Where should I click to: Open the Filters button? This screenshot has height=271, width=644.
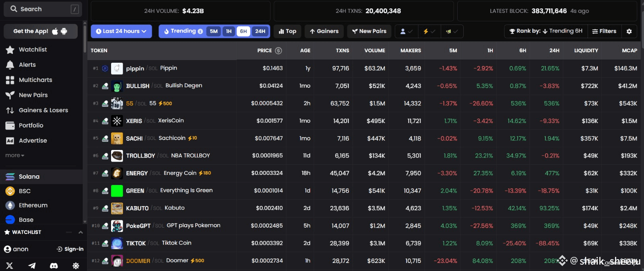coord(604,31)
